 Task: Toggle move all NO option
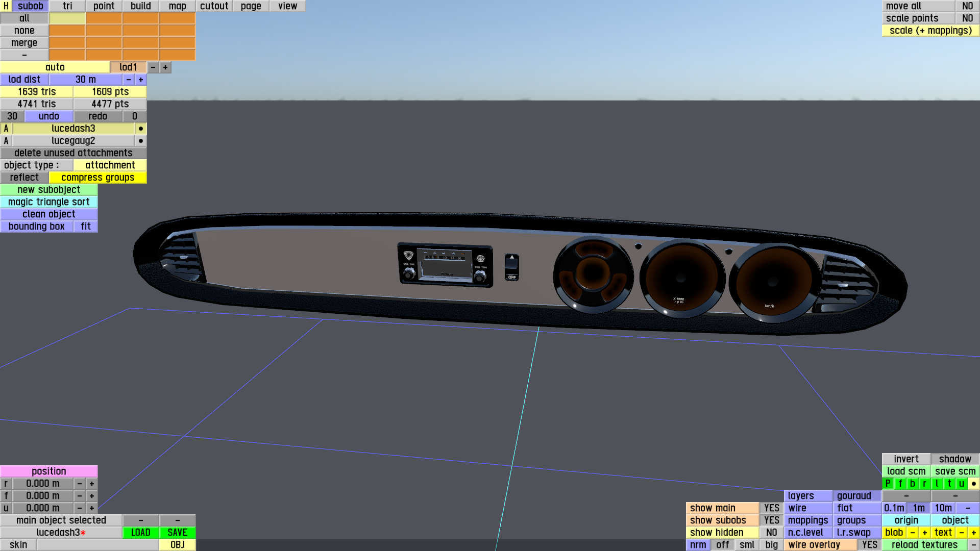pyautogui.click(x=967, y=6)
